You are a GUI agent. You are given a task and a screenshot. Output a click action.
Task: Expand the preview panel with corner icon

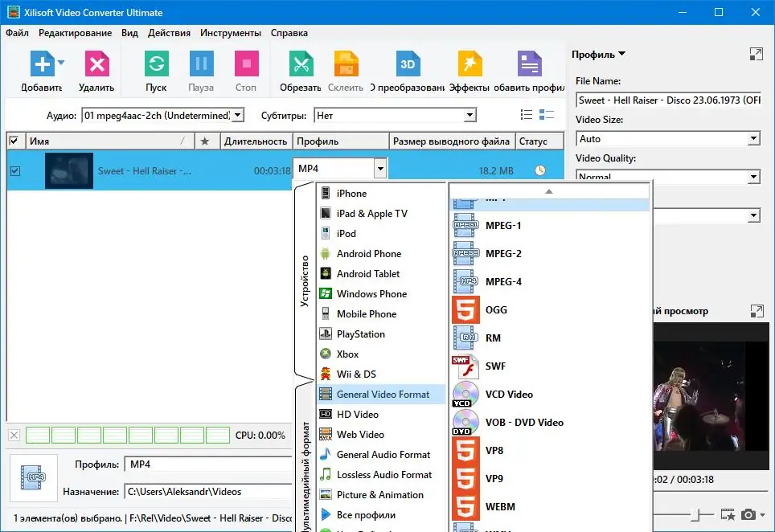[757, 311]
